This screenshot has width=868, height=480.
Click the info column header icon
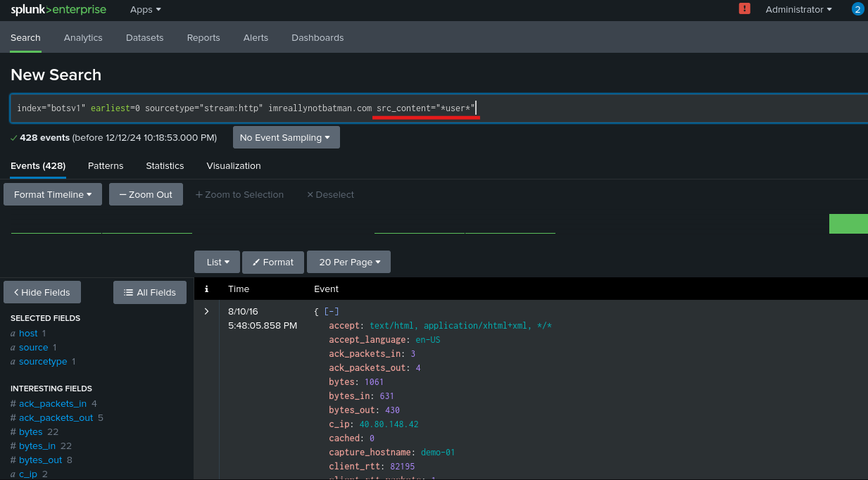click(206, 289)
